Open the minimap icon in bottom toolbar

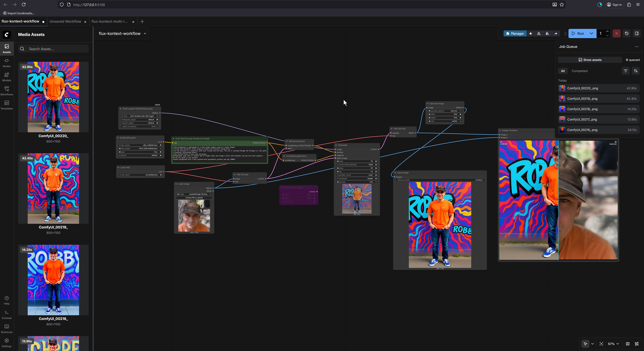(628, 344)
